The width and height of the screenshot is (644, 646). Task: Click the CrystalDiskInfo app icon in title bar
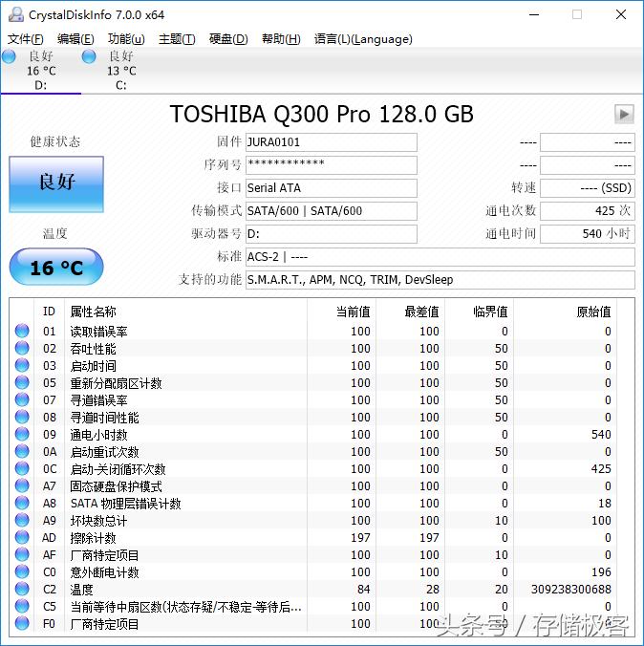coord(16,14)
